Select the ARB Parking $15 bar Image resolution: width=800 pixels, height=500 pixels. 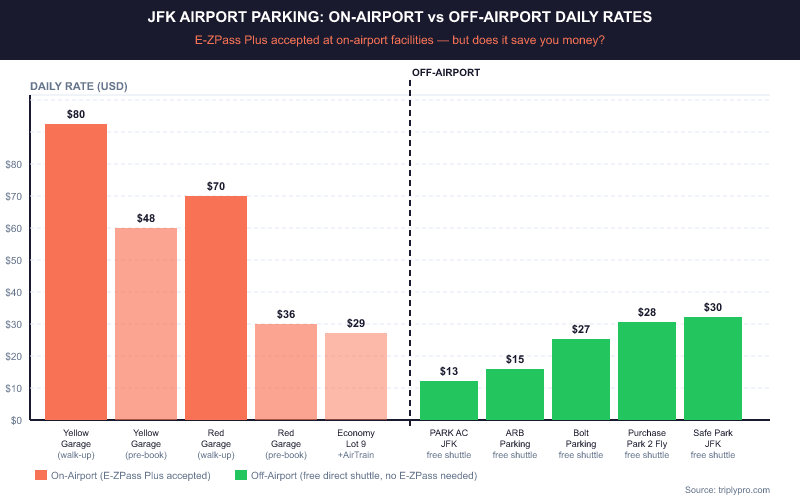(515, 394)
